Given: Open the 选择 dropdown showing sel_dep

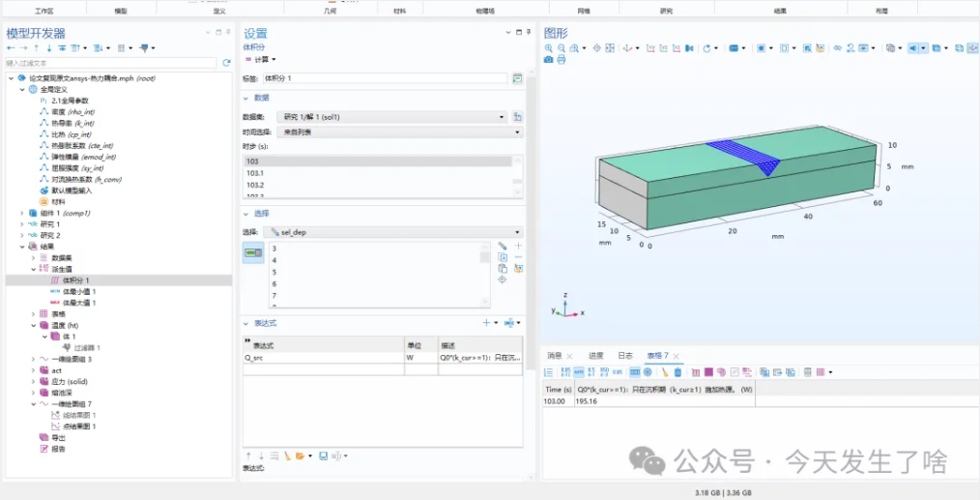Looking at the screenshot, I should (392, 232).
